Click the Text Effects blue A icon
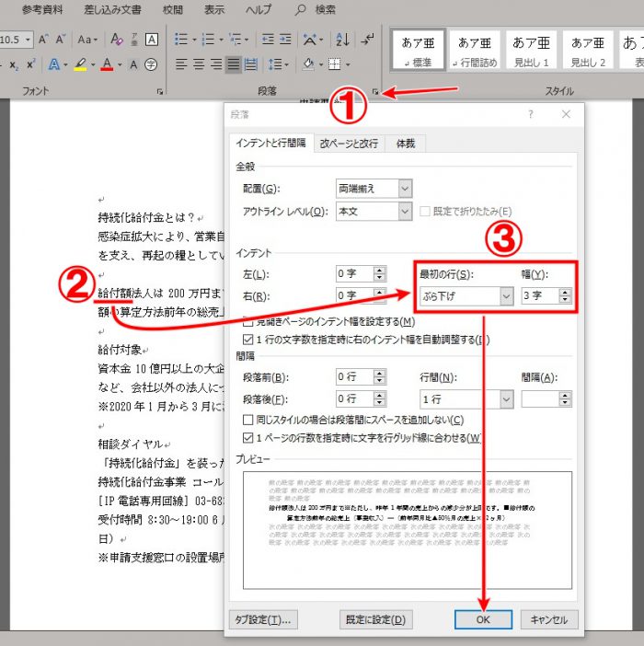Viewport: 644px width, 646px height. point(54,64)
